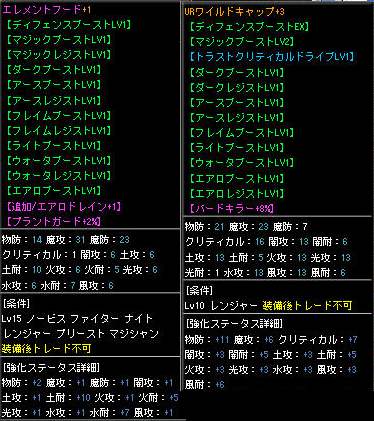
Task: Click 【アースレジストLV1】 in the エレメントフード panel
Action: click(x=54, y=100)
